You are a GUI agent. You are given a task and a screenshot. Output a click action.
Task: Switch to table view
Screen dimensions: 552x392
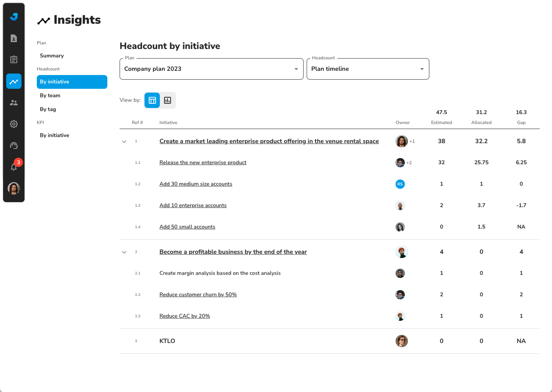click(x=152, y=100)
